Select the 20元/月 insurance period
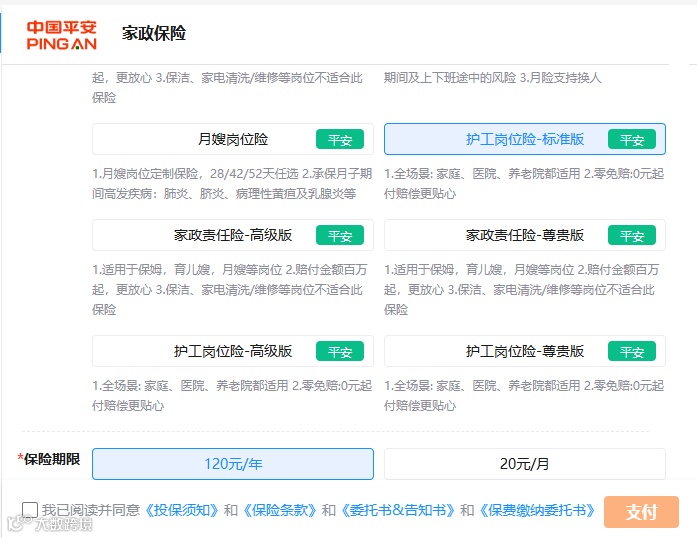Screen dimensions: 697x538 pos(525,464)
